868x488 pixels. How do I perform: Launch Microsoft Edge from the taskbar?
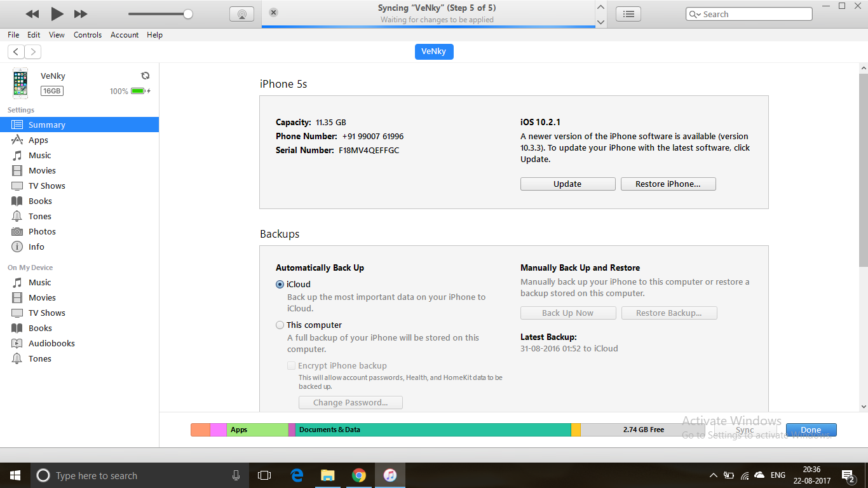[297, 475]
